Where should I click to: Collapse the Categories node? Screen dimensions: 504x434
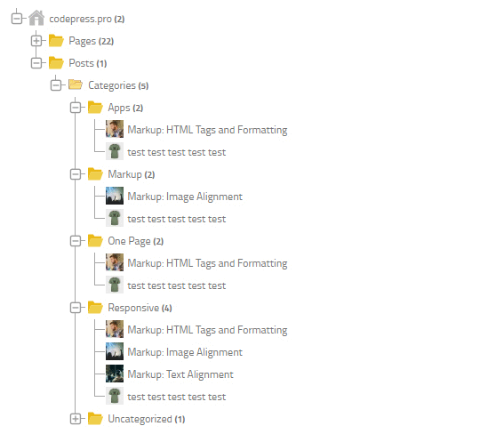pyautogui.click(x=56, y=85)
